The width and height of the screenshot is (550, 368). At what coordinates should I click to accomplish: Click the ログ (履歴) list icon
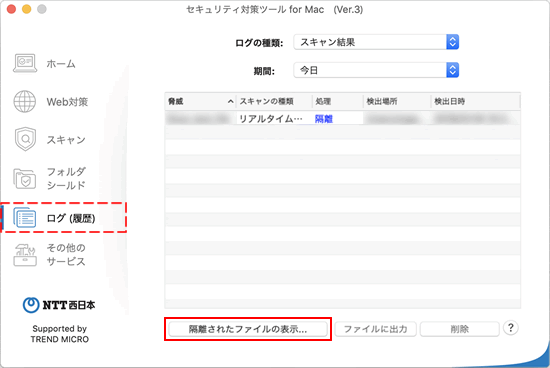25,218
